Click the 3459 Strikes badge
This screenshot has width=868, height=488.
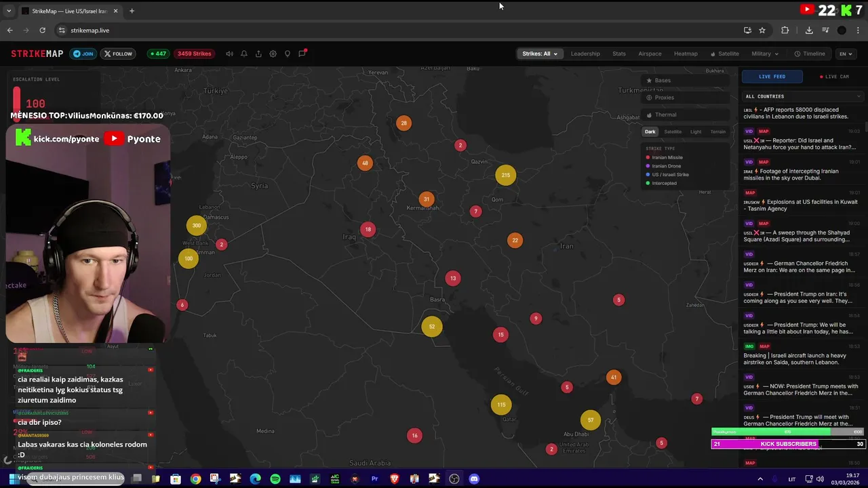pos(195,54)
